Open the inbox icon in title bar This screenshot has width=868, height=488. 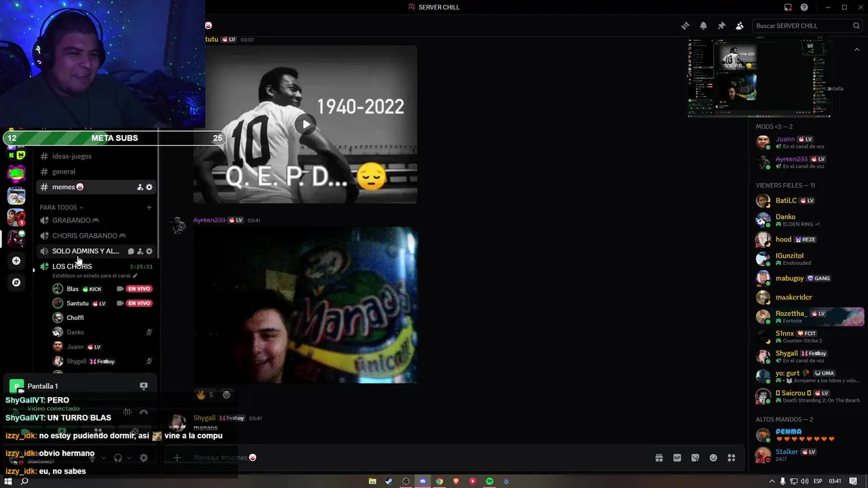[x=788, y=7]
